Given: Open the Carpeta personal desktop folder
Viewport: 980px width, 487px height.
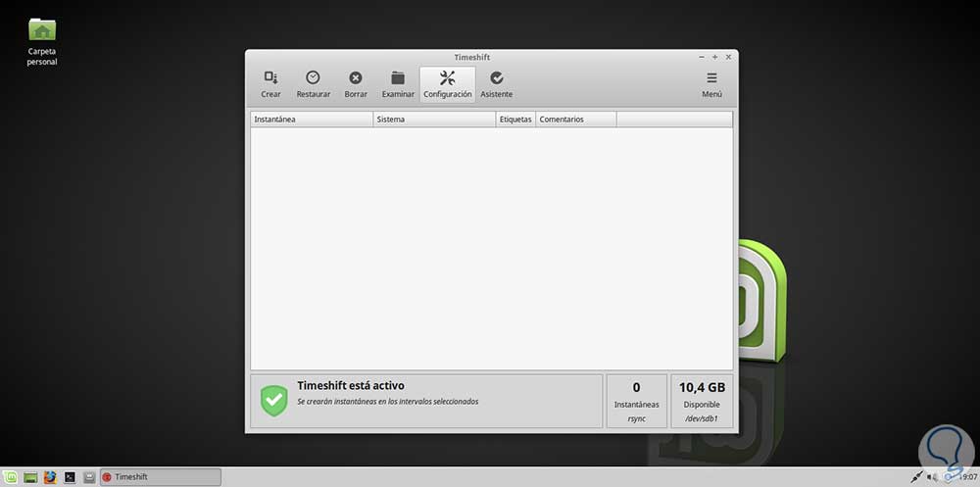Looking at the screenshot, I should click(42, 42).
